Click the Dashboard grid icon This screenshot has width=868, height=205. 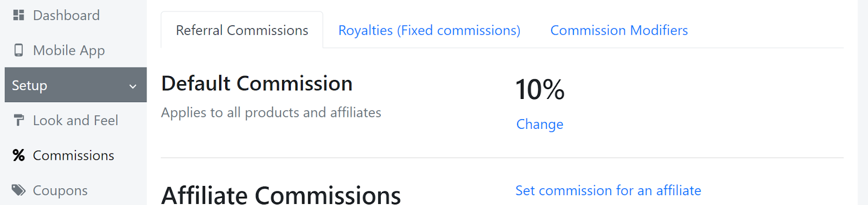tap(18, 15)
